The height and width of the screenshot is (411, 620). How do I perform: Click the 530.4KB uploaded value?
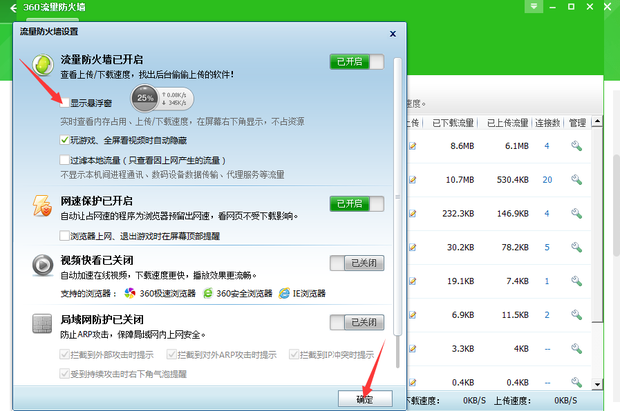point(512,180)
